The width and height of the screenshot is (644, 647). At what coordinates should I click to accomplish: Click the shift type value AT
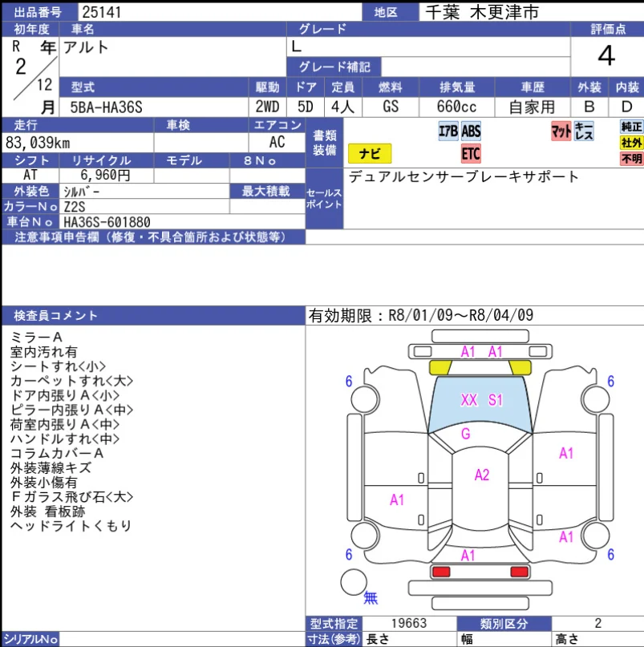coord(30,175)
